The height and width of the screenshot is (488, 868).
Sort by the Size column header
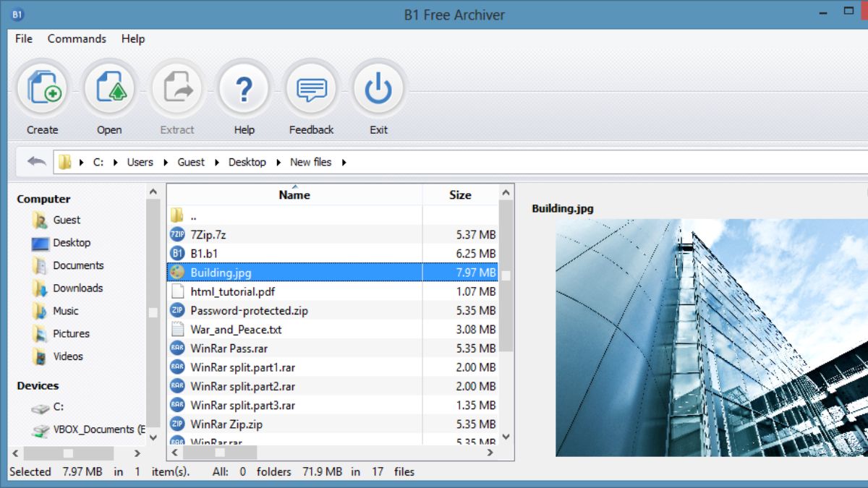[460, 194]
